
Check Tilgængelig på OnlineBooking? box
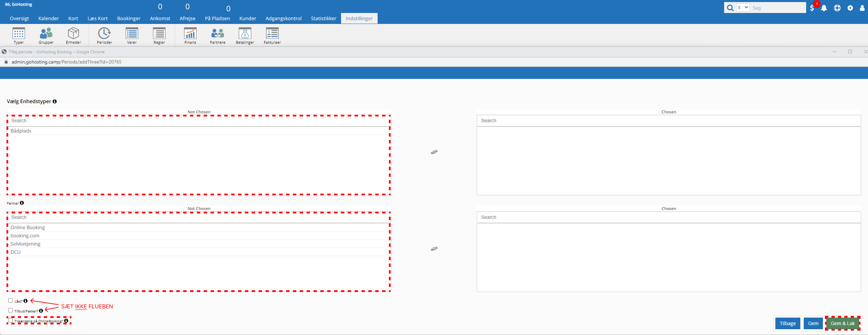click(x=11, y=320)
